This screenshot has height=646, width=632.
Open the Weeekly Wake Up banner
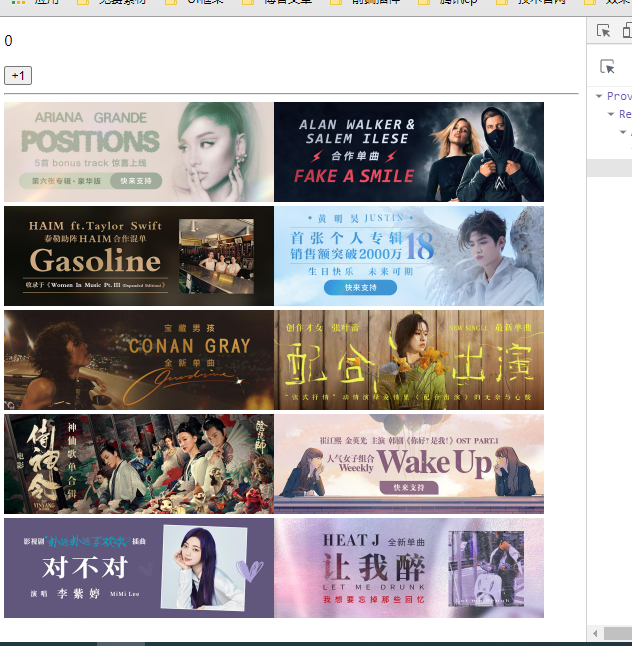pos(409,464)
